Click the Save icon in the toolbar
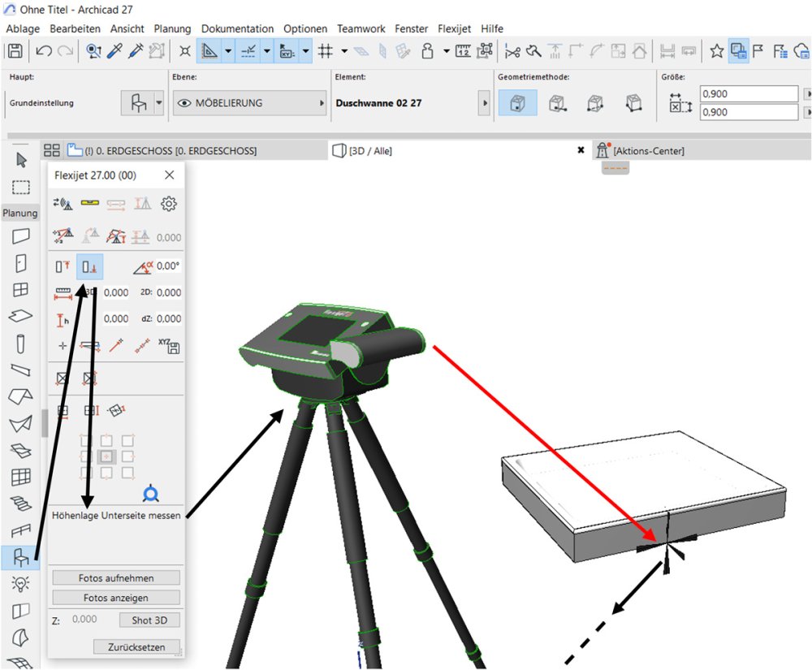The width and height of the screenshot is (812, 670). (x=15, y=50)
